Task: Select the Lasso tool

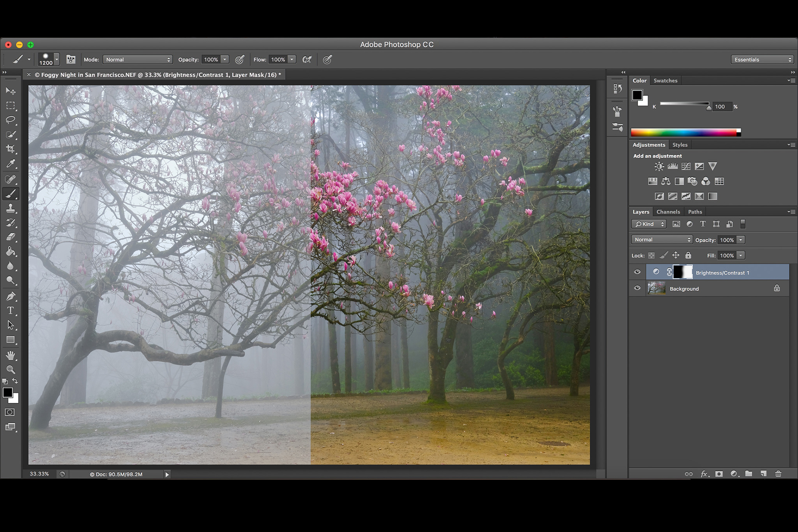Action: pos(10,120)
